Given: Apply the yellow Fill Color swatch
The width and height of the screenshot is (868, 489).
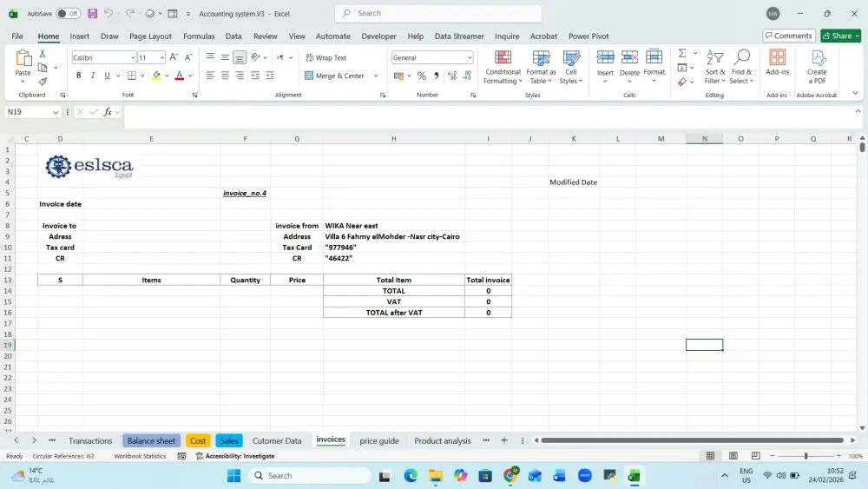Looking at the screenshot, I should [156, 76].
